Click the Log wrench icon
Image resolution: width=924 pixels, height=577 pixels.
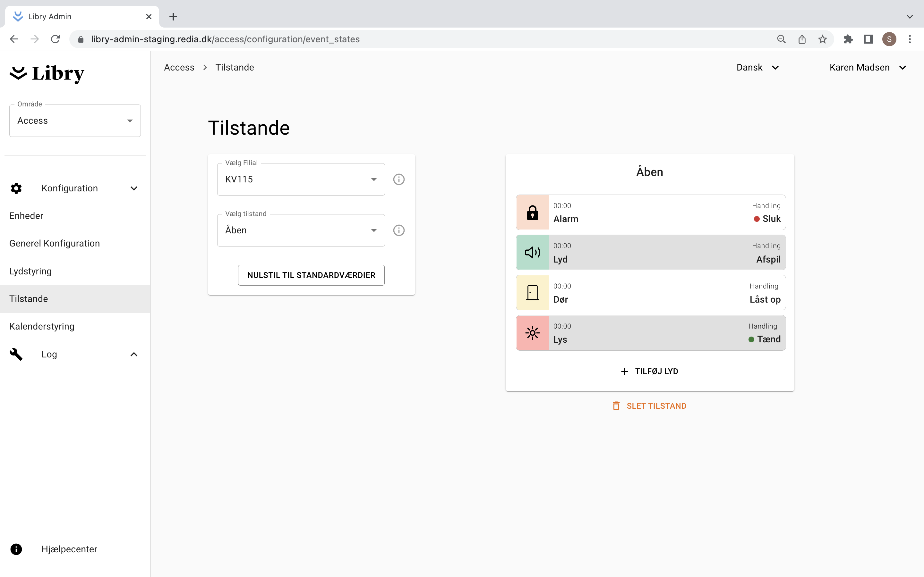16,354
